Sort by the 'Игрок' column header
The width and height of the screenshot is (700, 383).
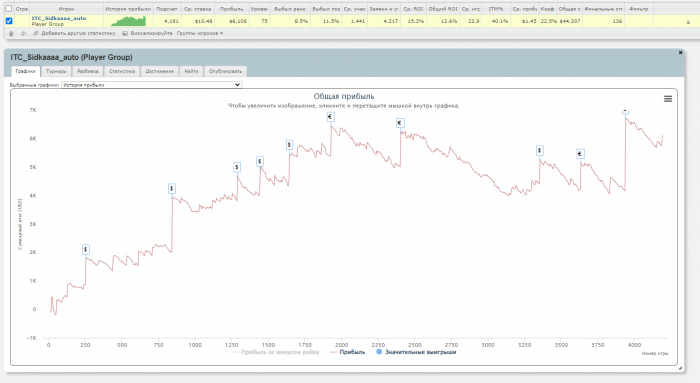pos(66,9)
